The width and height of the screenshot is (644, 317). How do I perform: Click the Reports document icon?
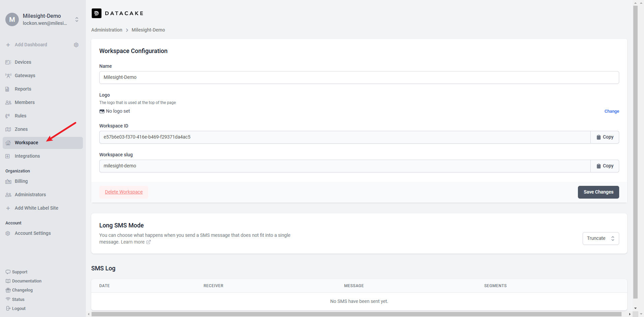[x=7, y=89]
